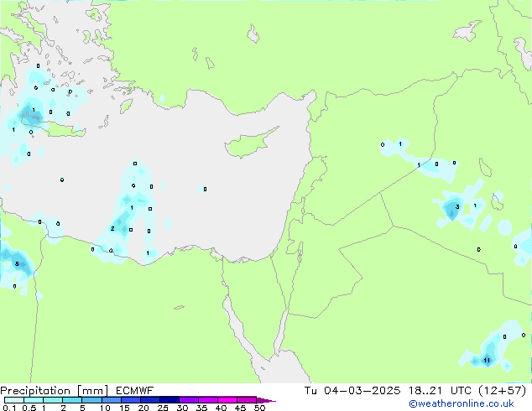Pick the 20–25 mm dark blue swatch
This screenshot has height=411, width=532.
(x=149, y=400)
